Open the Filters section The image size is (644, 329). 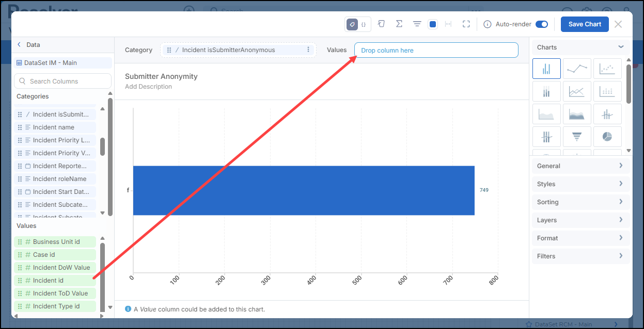pos(581,256)
